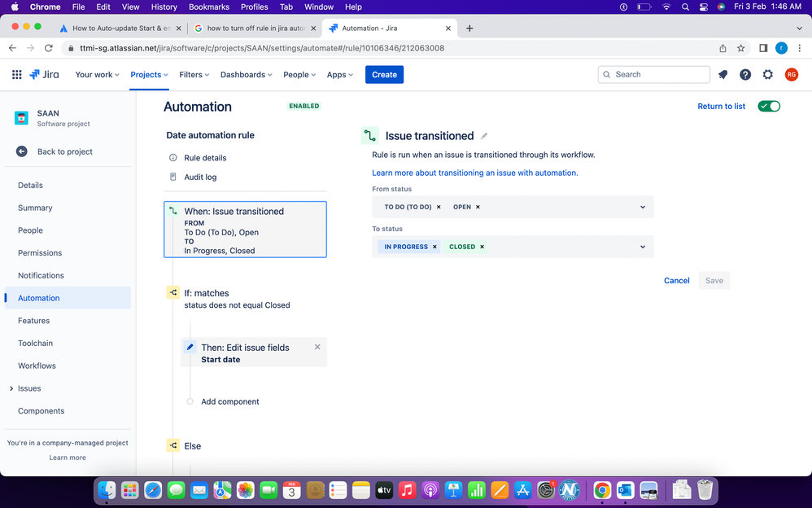The width and height of the screenshot is (812, 508).
Task: Open the Dashboards dropdown menu
Action: (246, 75)
